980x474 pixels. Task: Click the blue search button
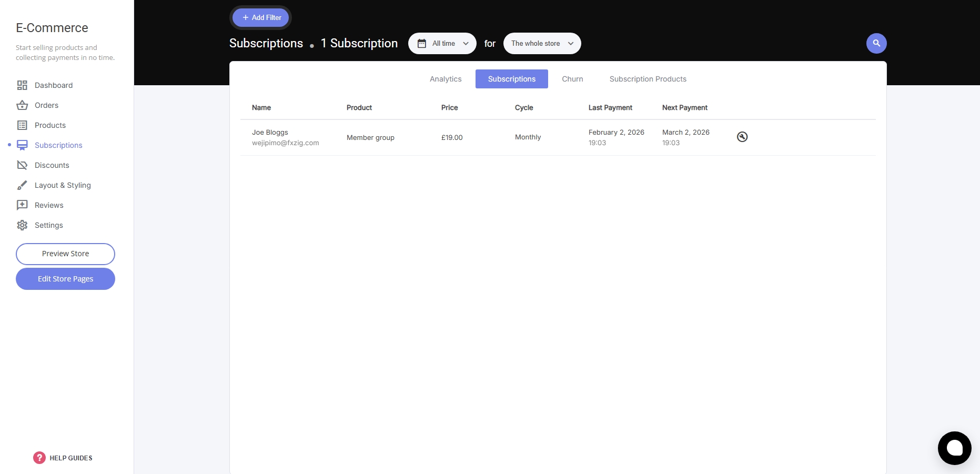876,43
